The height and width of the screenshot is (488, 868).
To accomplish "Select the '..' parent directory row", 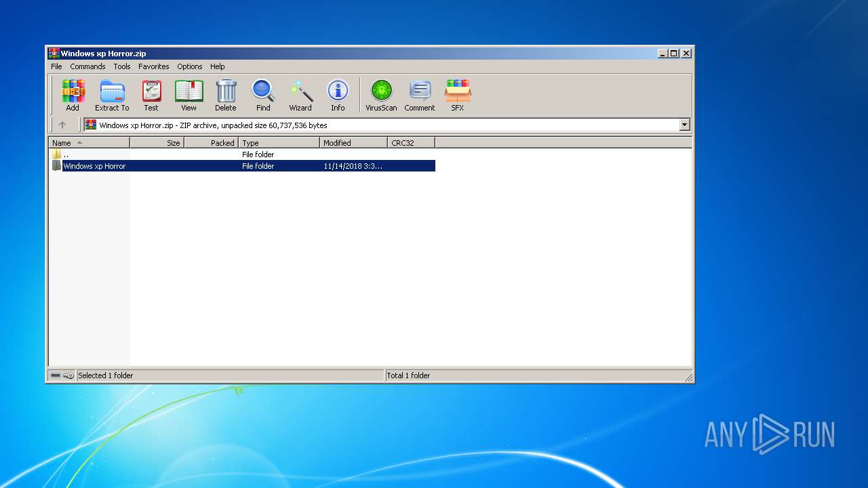I will point(243,155).
